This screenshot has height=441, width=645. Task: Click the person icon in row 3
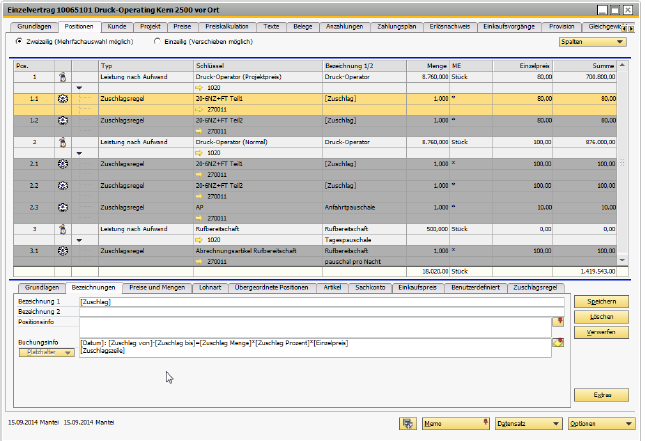[62, 229]
